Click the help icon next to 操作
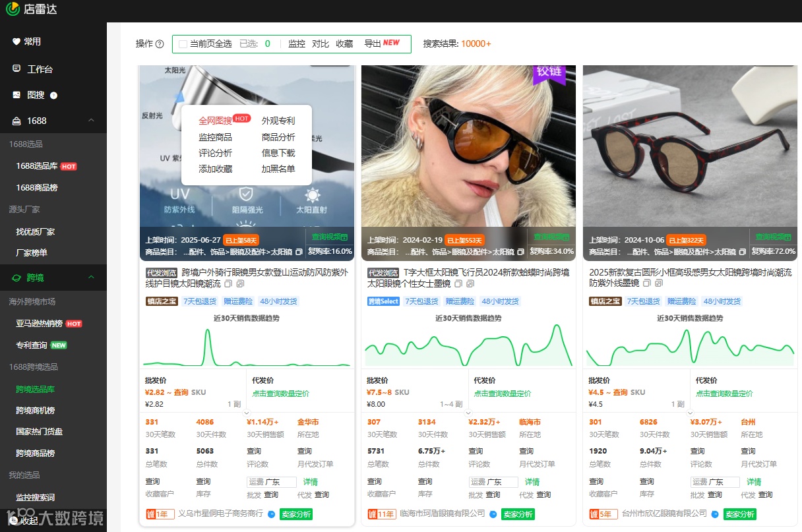Image resolution: width=802 pixels, height=532 pixels. pyautogui.click(x=160, y=44)
